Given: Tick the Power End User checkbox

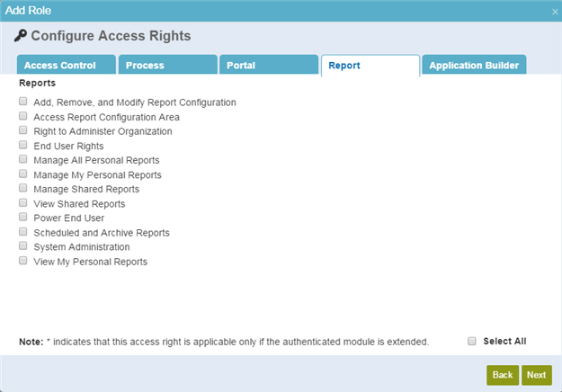Looking at the screenshot, I should (x=23, y=217).
